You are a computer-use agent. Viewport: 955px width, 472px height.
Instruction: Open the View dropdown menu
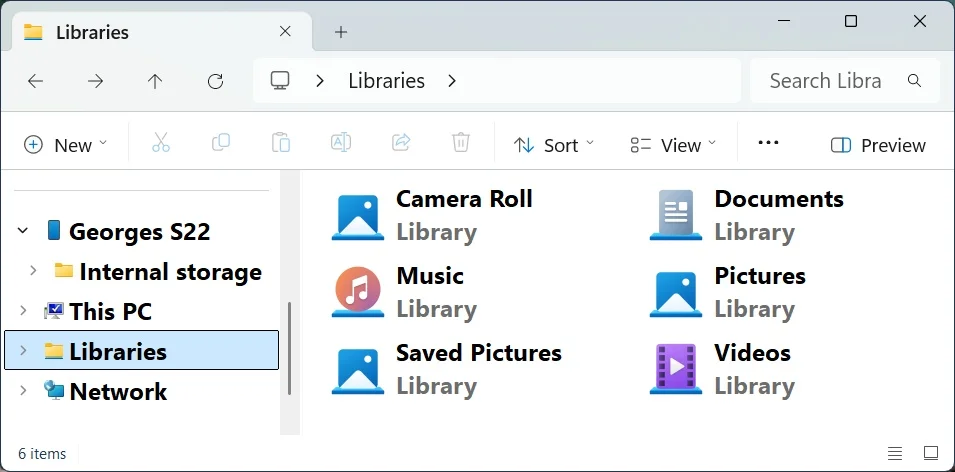click(x=673, y=145)
